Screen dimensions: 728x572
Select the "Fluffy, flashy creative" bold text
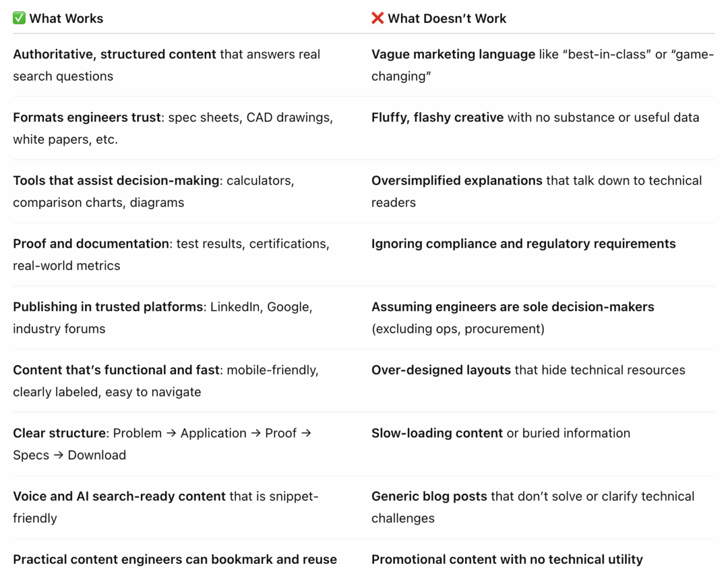pos(437,117)
